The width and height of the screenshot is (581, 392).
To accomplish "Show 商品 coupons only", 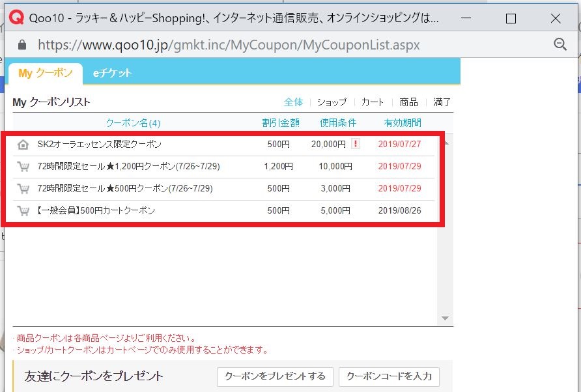I will [408, 102].
